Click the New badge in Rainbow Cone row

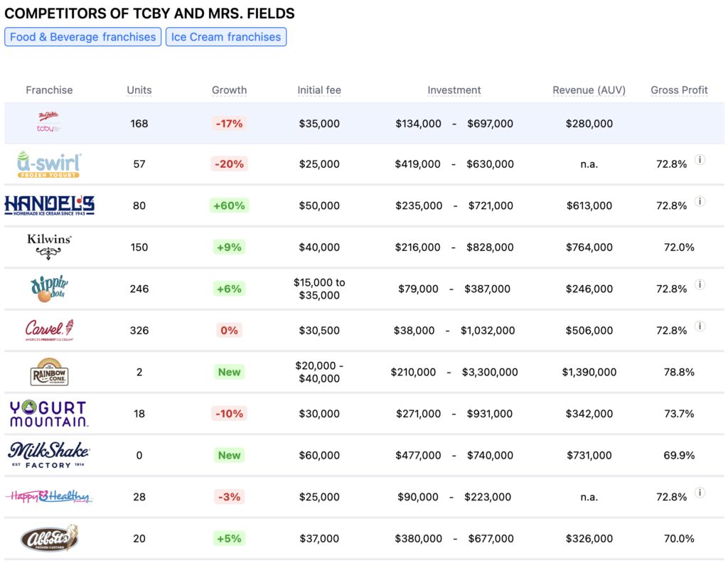(x=230, y=372)
